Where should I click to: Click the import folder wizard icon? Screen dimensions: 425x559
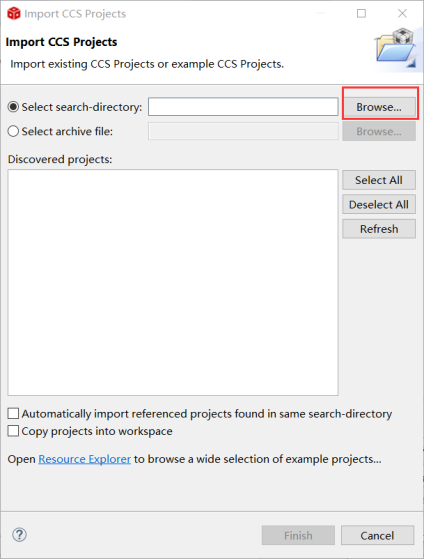tap(395, 47)
